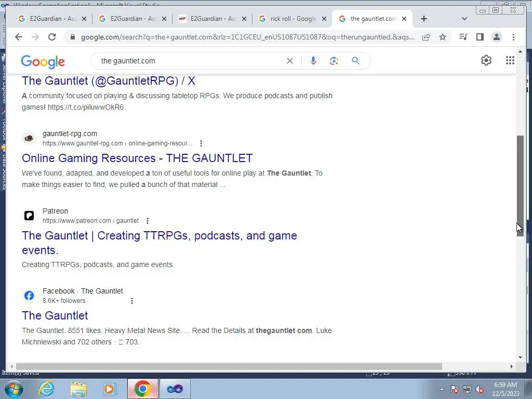This screenshot has width=532, height=399.
Task: Launch Internet Explorer from taskbar
Action: [x=46, y=389]
